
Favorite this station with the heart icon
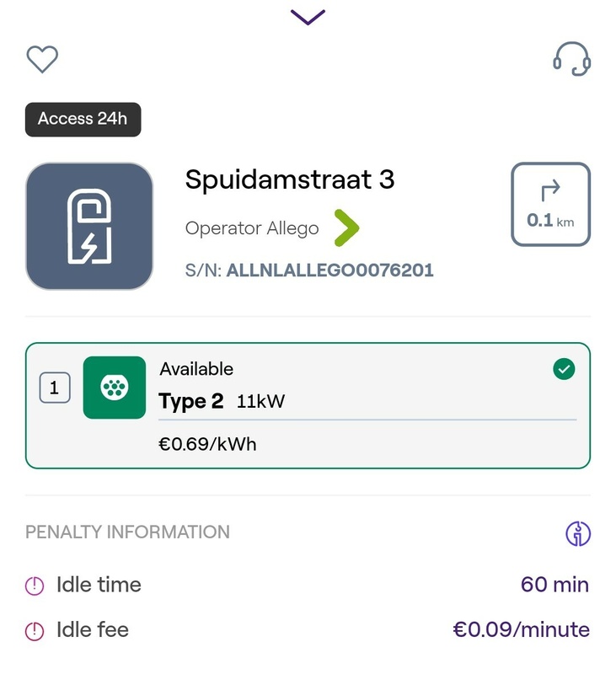pyautogui.click(x=42, y=60)
